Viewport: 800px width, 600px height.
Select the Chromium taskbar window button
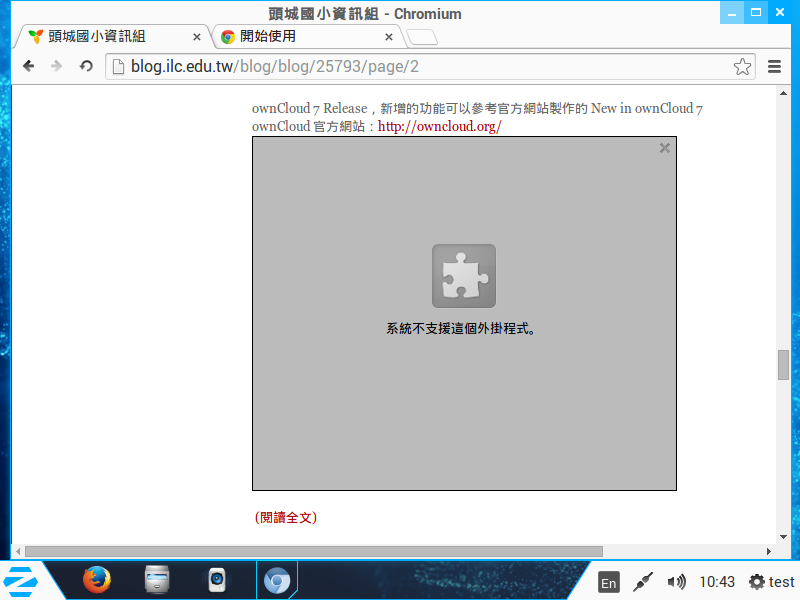click(x=277, y=580)
